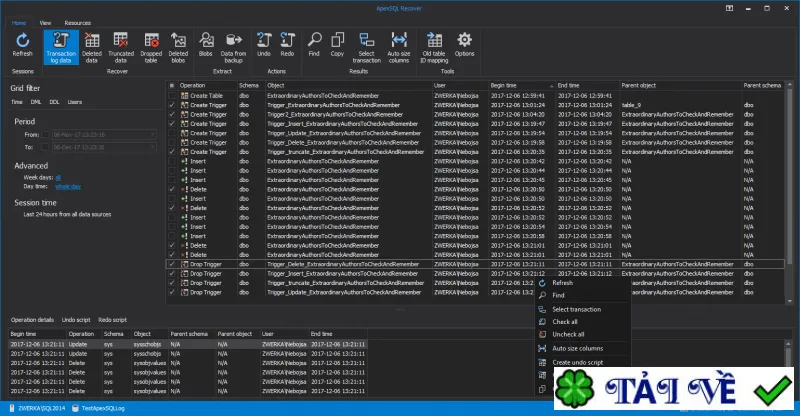800x416 pixels.
Task: Expand the From date dropdown
Action: pos(153,135)
